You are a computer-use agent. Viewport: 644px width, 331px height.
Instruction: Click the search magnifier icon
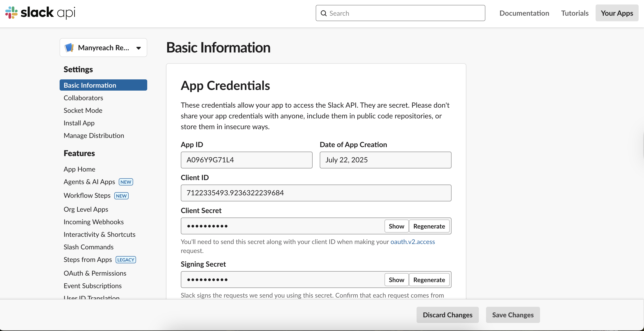[x=324, y=13]
